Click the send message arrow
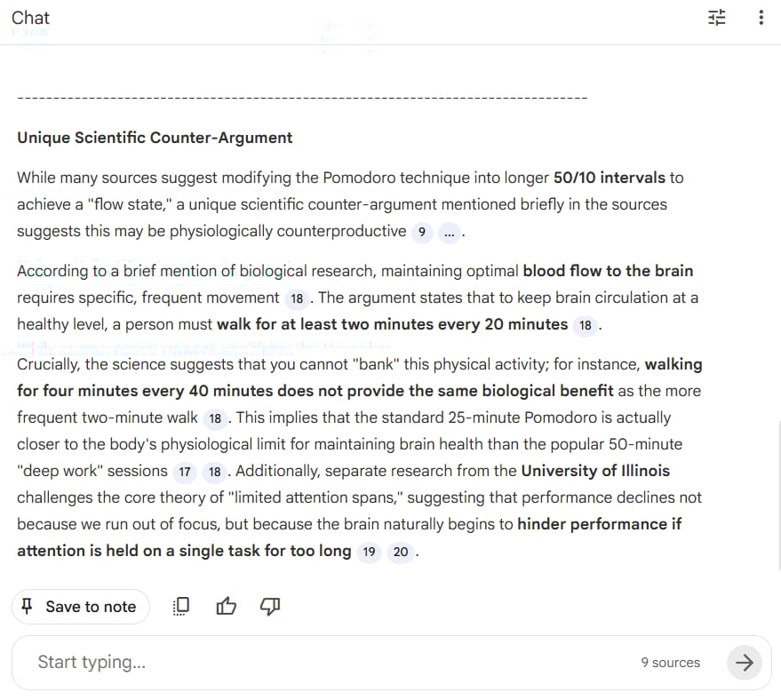This screenshot has height=700, width=781. 745,663
